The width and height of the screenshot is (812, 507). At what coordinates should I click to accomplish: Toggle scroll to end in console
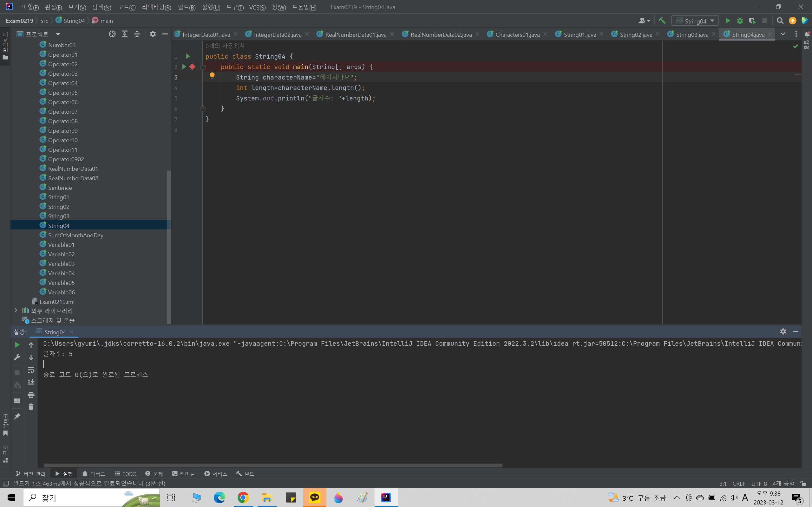(31, 382)
